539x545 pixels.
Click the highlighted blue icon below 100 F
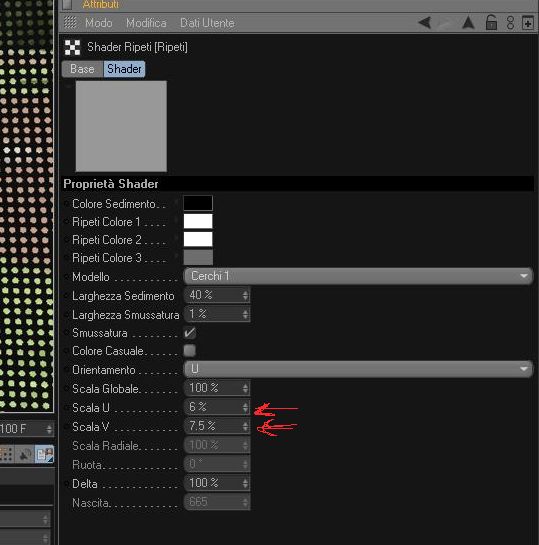point(45,454)
